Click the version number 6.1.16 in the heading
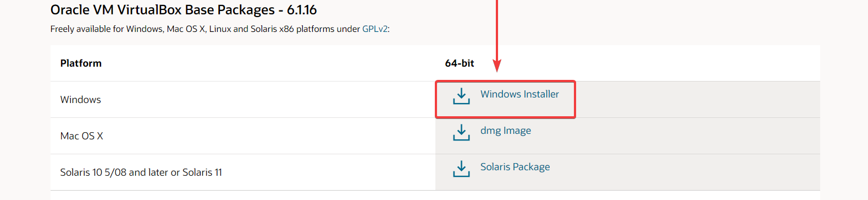This screenshot has height=200, width=868. coord(302,10)
